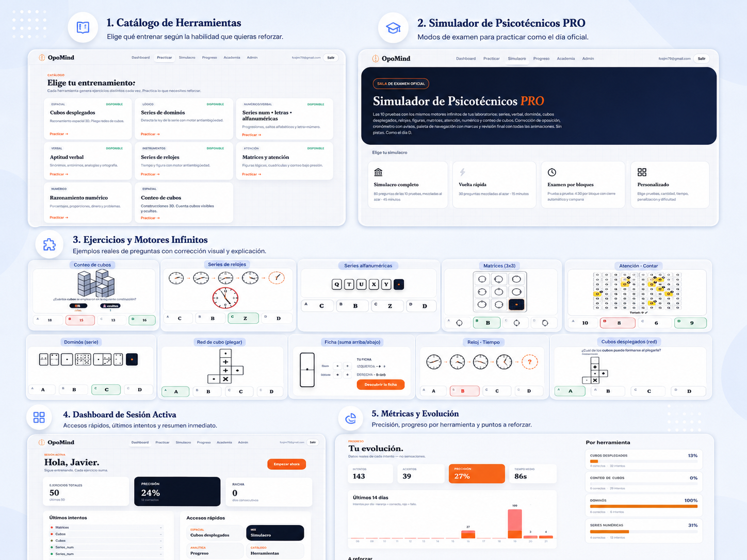
Task: Open Practicar tab in the Elige tu entrenamiento window
Action: (x=165, y=58)
